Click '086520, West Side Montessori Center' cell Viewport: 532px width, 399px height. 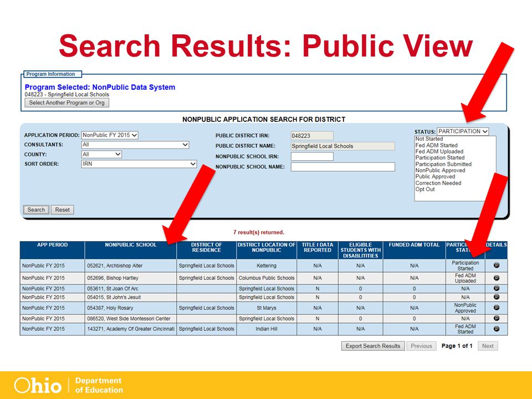pos(131,319)
